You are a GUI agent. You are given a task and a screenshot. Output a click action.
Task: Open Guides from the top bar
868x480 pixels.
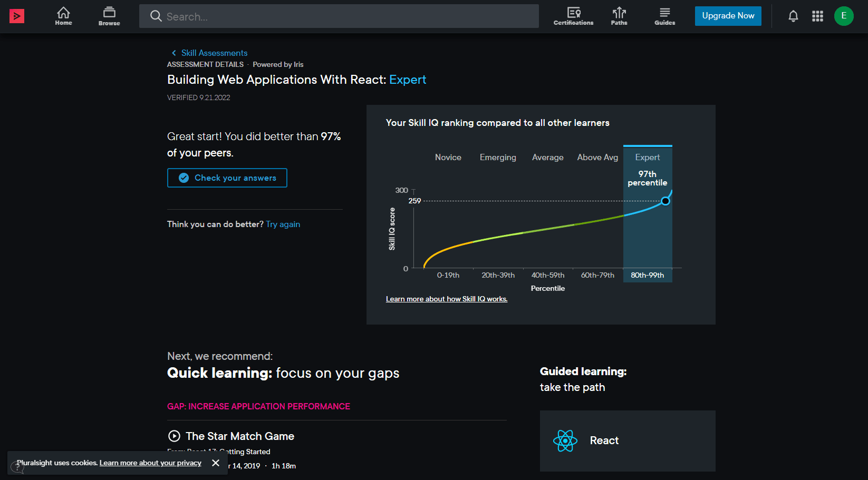tap(664, 16)
